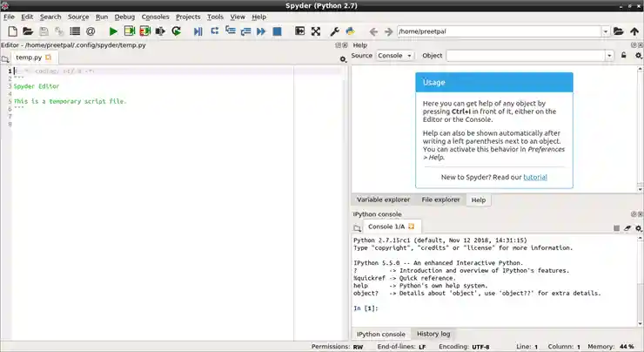Open the PYTHONPATH manager Python icon
The height and width of the screenshot is (352, 644).
[x=350, y=31]
